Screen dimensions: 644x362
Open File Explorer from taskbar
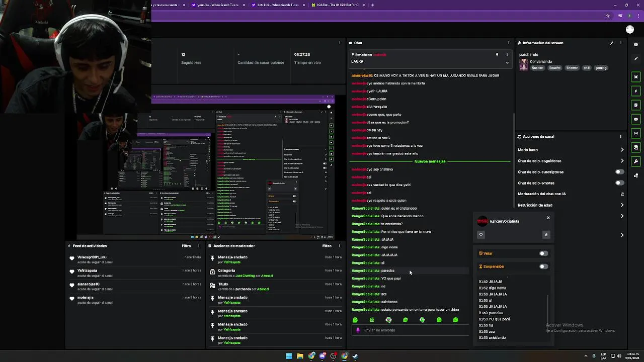pyautogui.click(x=300, y=356)
